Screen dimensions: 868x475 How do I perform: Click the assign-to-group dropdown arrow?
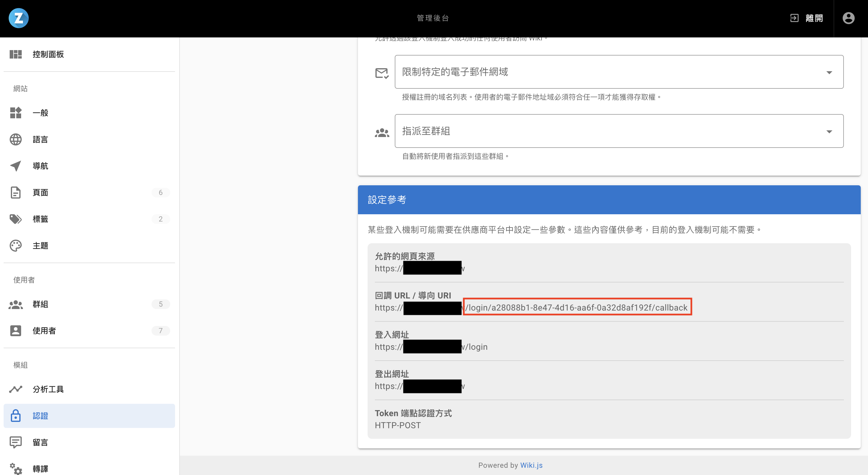pos(829,132)
